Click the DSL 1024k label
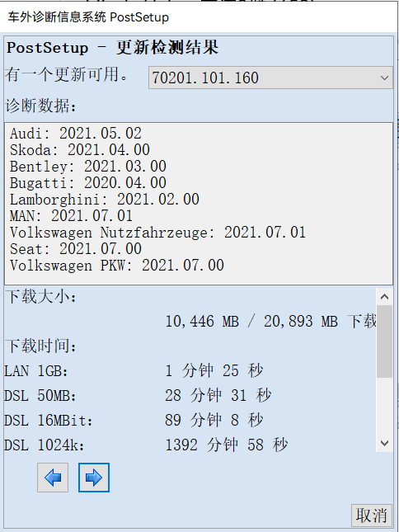The width and height of the screenshot is (399, 532). click(44, 445)
